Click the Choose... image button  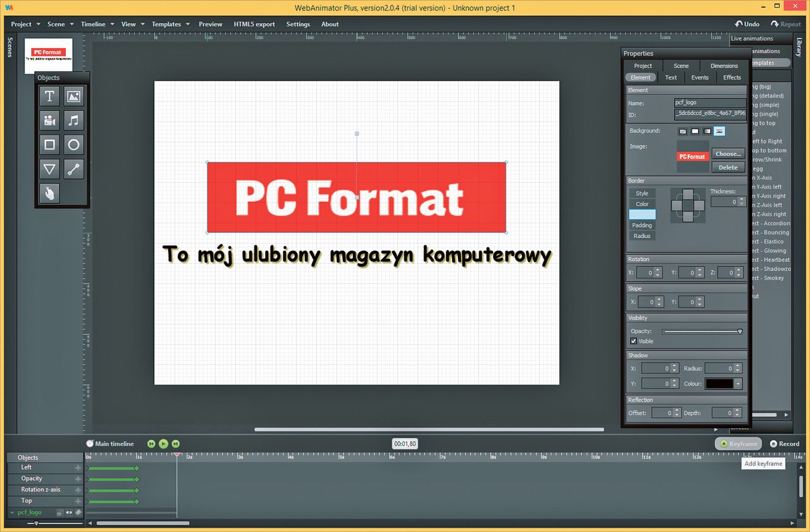pyautogui.click(x=728, y=154)
